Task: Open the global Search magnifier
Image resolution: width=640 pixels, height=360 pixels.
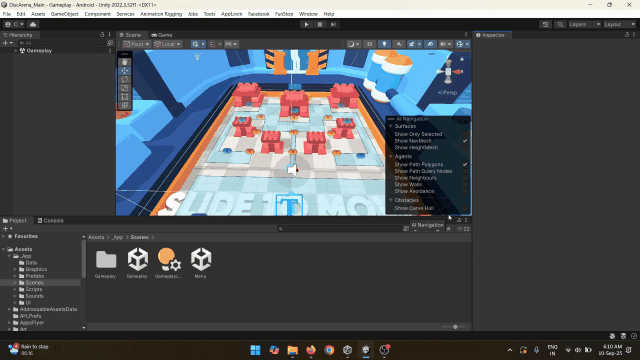Action: click(560, 24)
